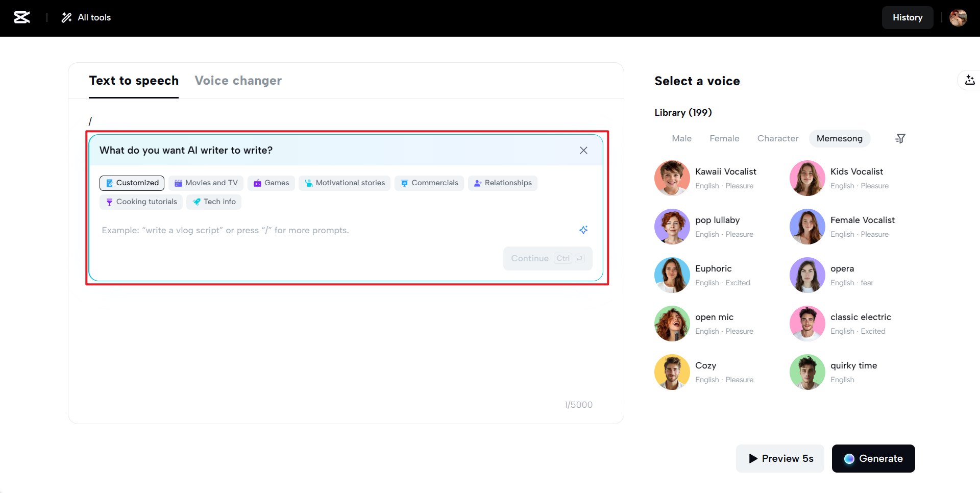Choose the opera voice avatar
Viewport: 980px width, 493px height.
[807, 275]
